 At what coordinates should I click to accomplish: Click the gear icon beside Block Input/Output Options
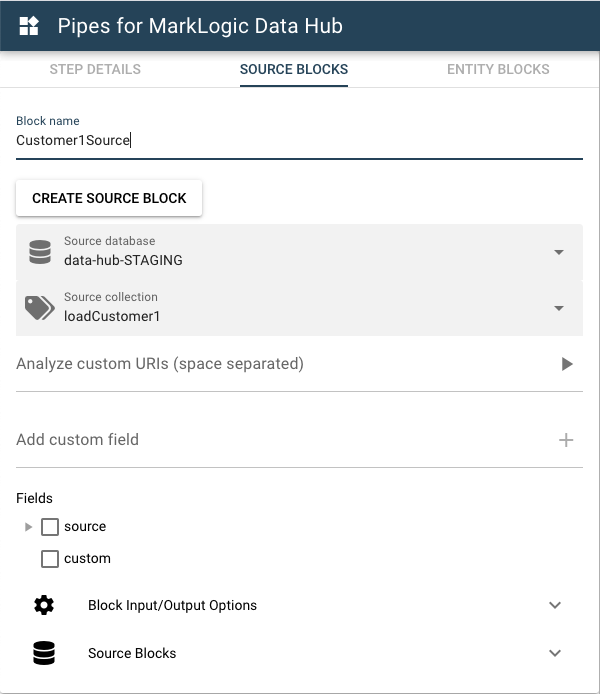click(x=44, y=605)
